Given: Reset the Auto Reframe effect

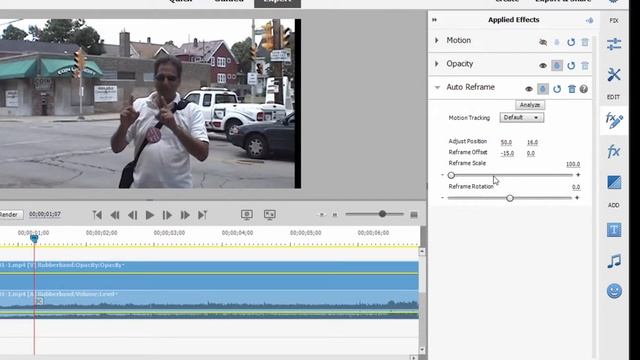Looking at the screenshot, I should 557,89.
